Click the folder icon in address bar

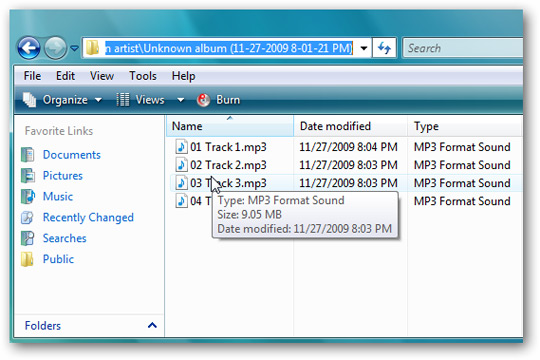93,48
